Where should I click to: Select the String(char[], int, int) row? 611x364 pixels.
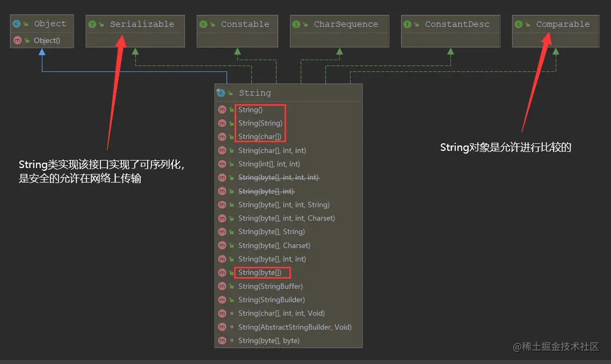288,150
